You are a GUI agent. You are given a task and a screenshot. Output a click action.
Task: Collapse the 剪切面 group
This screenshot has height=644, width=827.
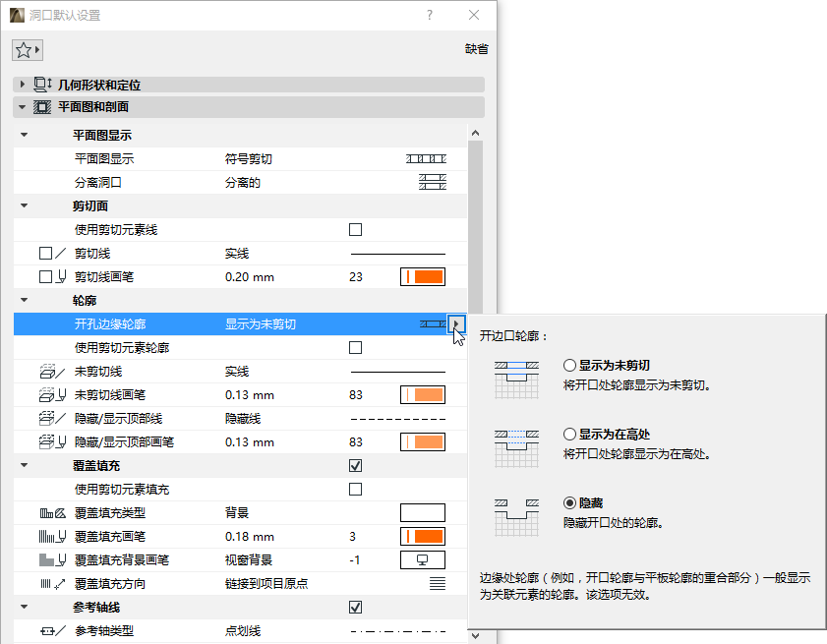(x=24, y=205)
